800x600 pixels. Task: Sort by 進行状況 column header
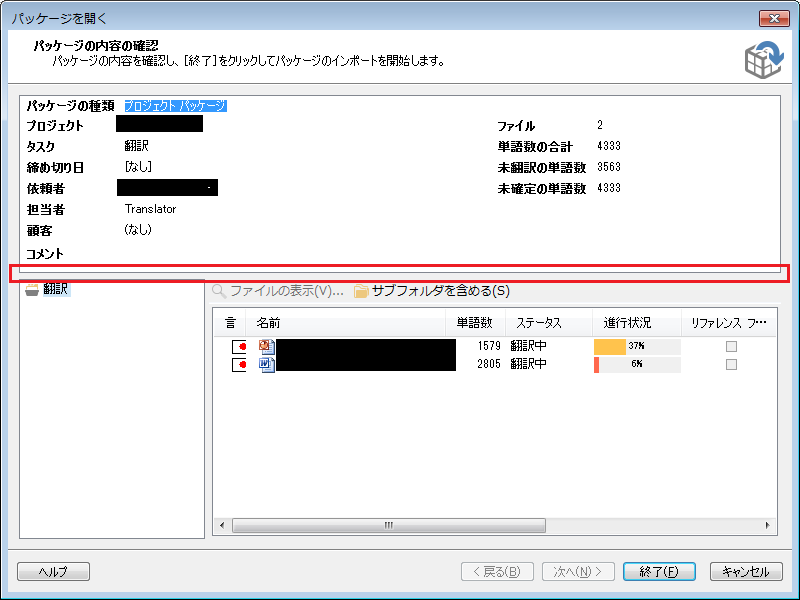[636, 323]
